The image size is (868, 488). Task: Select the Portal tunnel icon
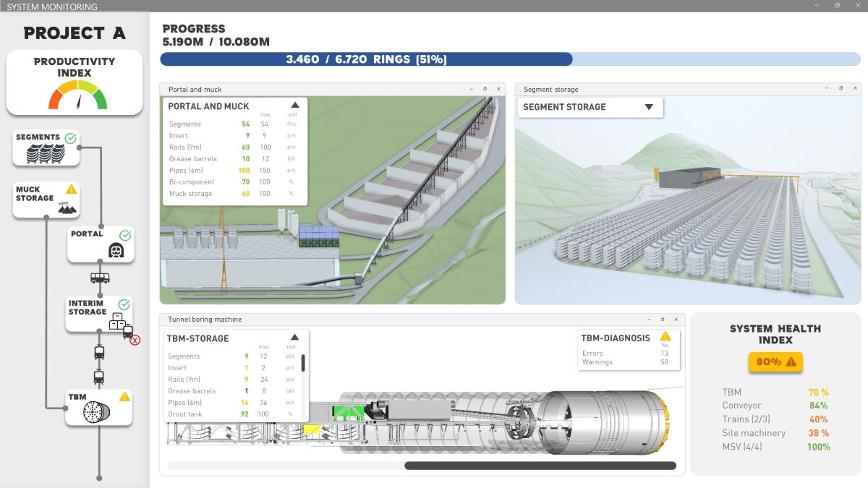click(116, 251)
